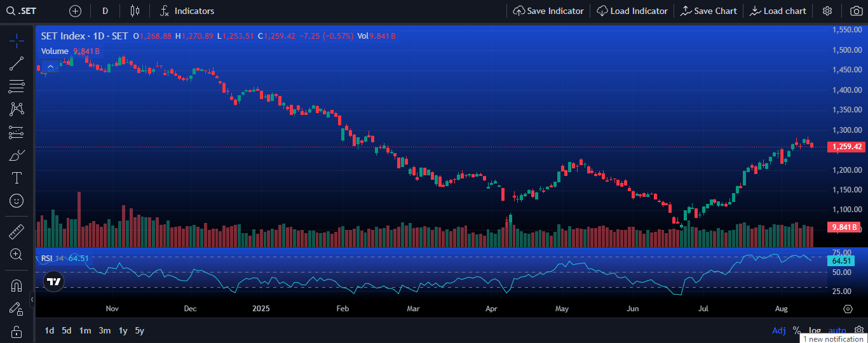Set the range to 1d
This screenshot has width=868, height=343.
(49, 330)
